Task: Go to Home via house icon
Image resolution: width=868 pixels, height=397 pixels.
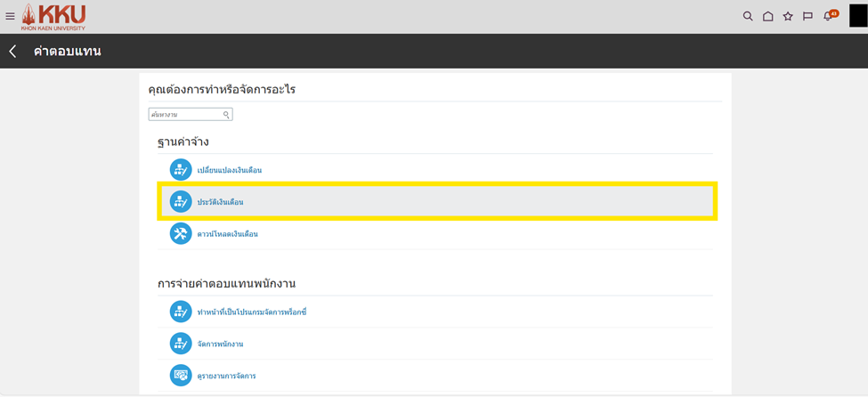Action: [767, 16]
